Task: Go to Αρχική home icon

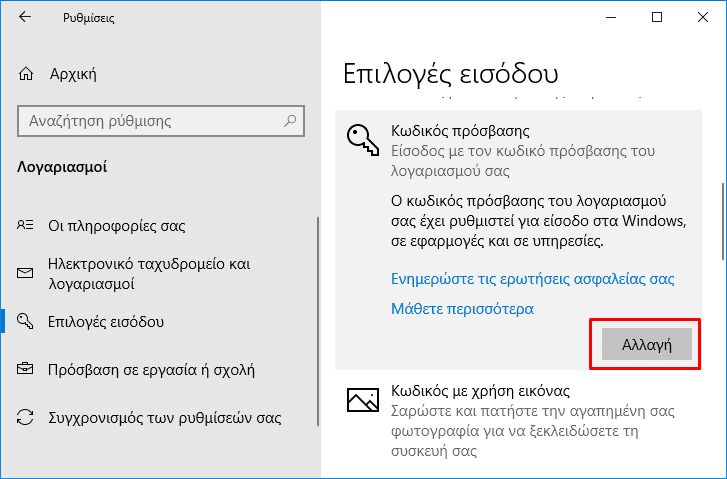Action: coord(26,74)
